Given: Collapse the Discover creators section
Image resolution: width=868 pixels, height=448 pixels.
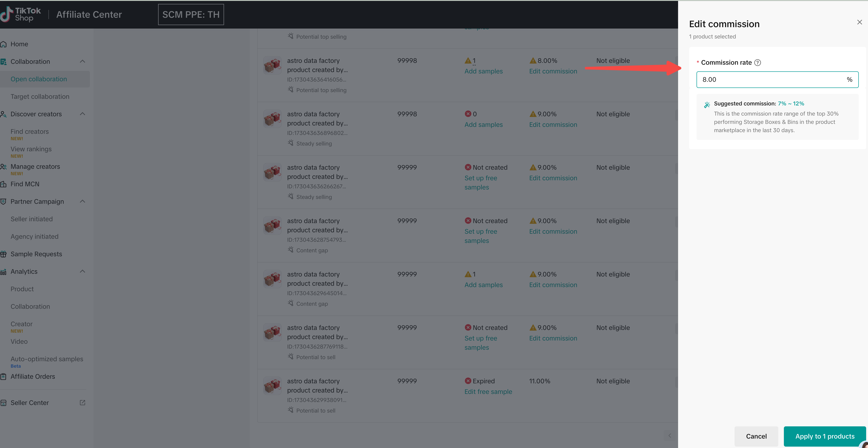Looking at the screenshot, I should click(82, 114).
